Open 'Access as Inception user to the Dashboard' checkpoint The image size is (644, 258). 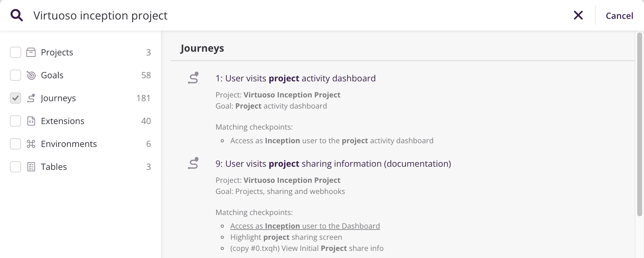pyautogui.click(x=305, y=226)
